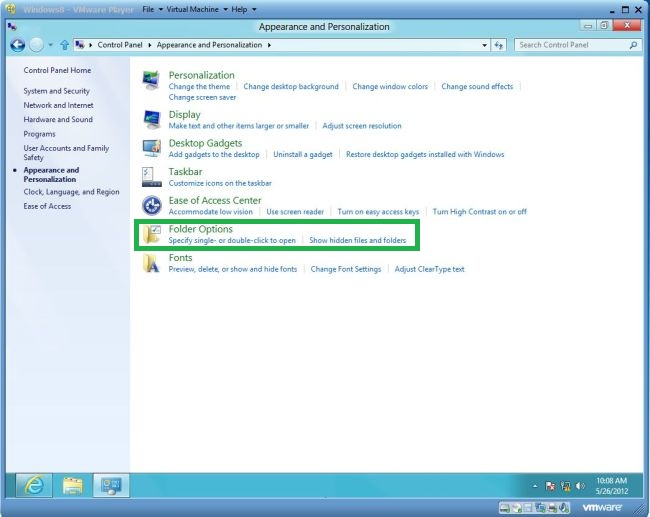The width and height of the screenshot is (650, 517).
Task: Click Use screen reader
Action: (x=295, y=211)
